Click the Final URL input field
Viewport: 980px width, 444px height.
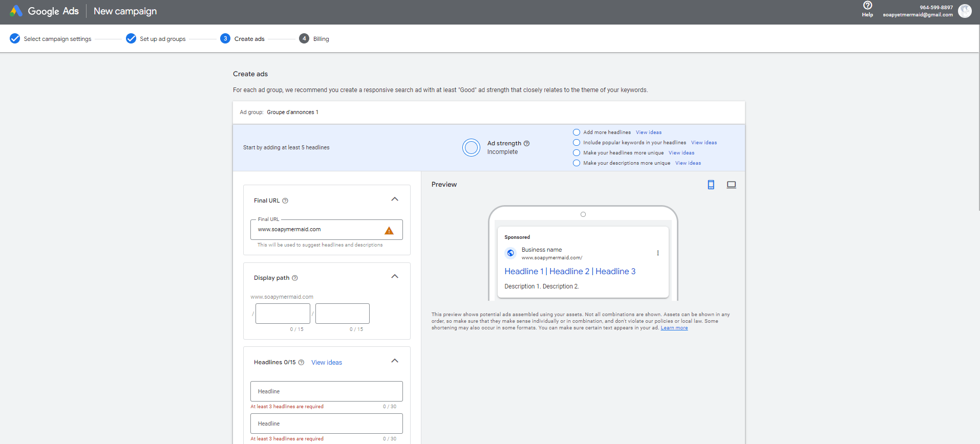click(x=327, y=230)
